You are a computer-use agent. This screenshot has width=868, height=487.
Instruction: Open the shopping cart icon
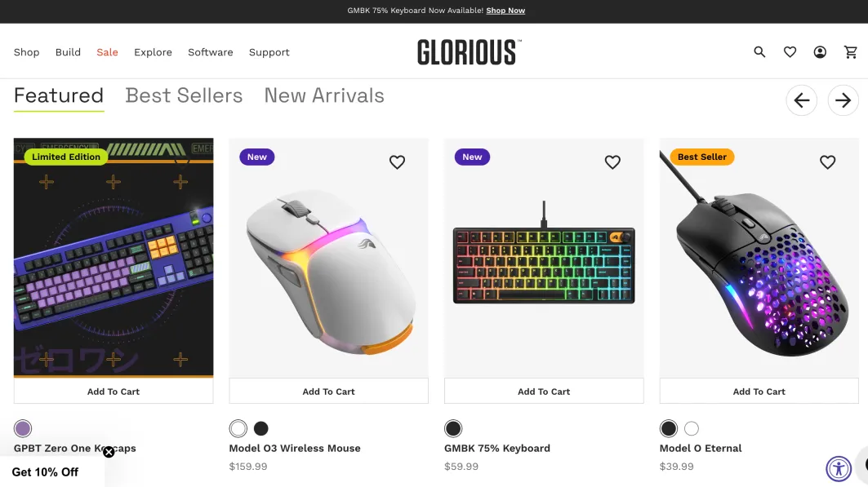coord(850,52)
